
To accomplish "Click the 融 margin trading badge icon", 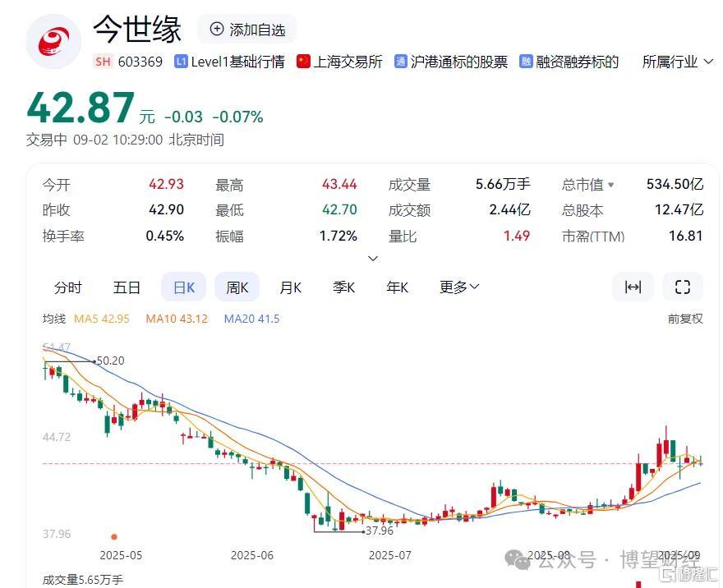I will (526, 62).
